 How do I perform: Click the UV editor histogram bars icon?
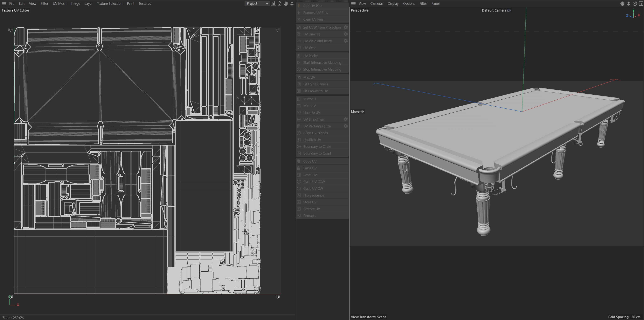[x=273, y=3]
